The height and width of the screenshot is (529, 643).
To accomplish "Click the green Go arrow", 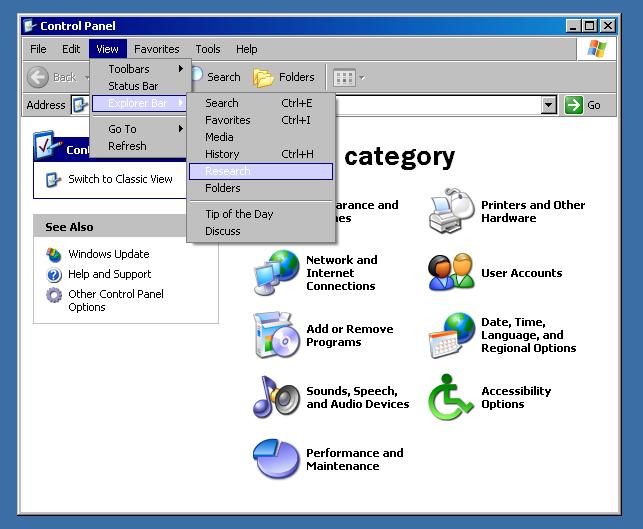I will pyautogui.click(x=573, y=105).
